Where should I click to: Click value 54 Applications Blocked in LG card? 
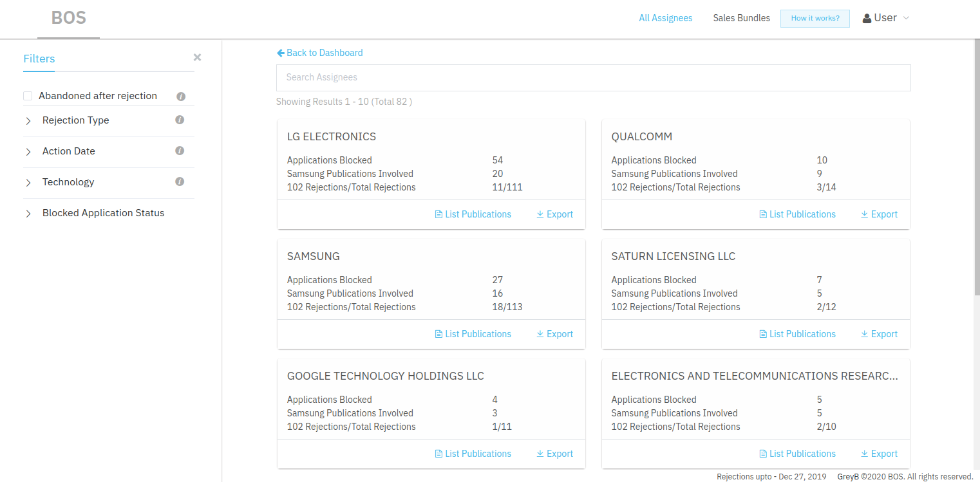point(498,160)
